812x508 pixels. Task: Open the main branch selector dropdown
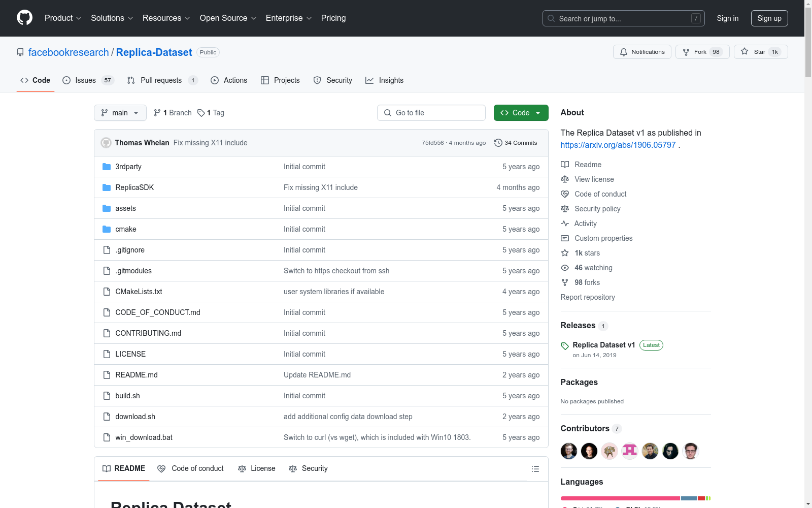tap(120, 113)
